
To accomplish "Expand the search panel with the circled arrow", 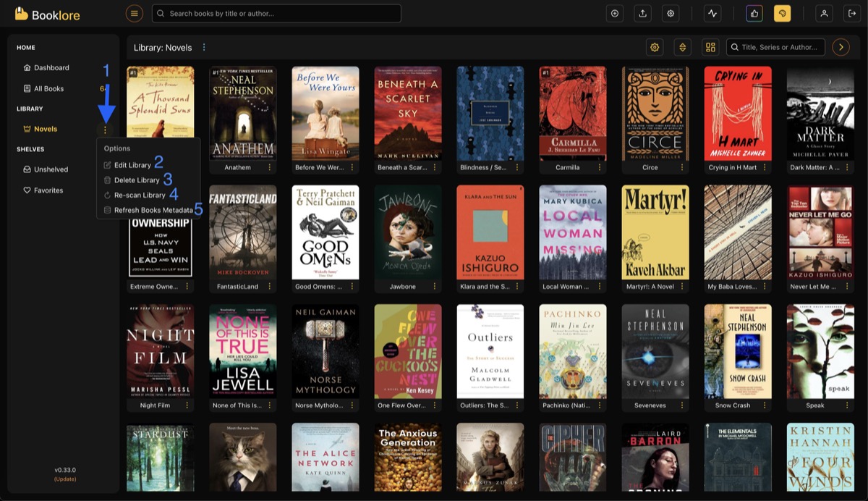I will coord(841,47).
